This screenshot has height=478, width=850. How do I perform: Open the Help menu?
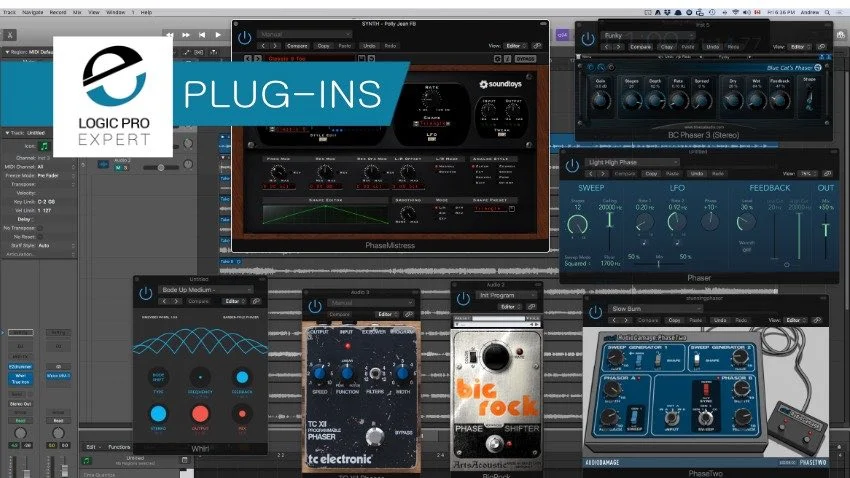click(x=146, y=12)
